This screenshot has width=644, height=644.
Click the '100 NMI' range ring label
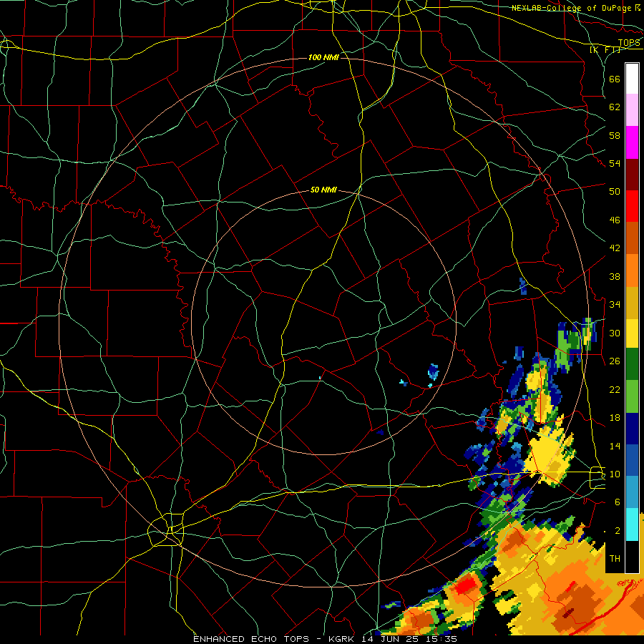(x=323, y=57)
